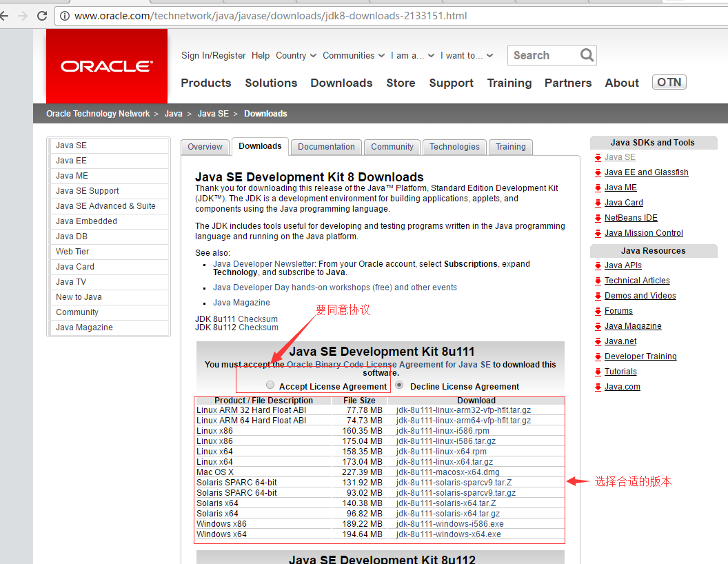Click Java SE breadcrumb

pos(213,114)
